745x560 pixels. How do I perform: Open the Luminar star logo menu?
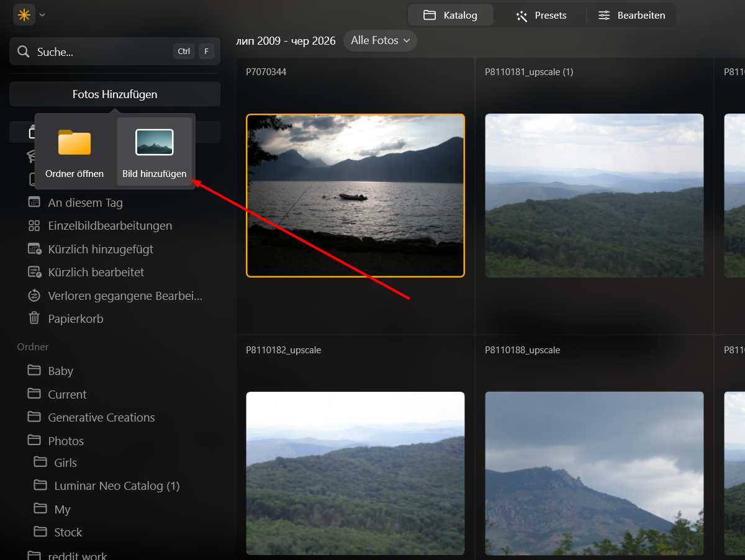click(24, 15)
